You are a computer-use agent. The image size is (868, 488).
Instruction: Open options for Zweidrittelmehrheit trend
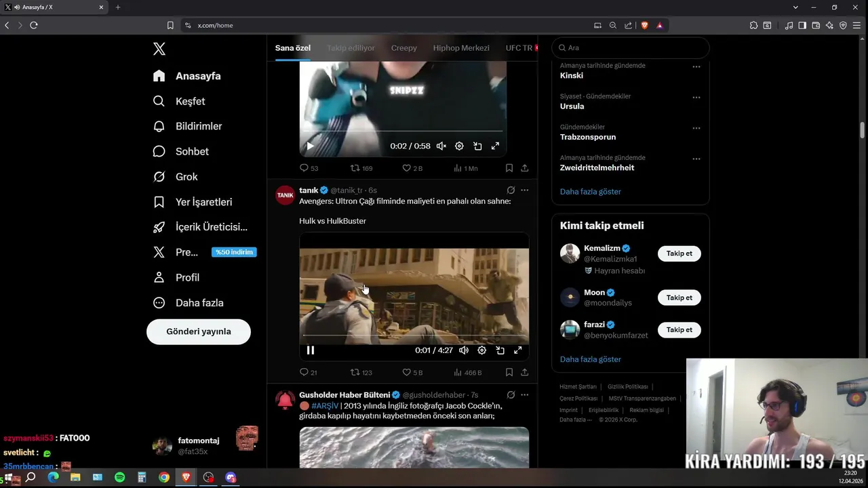[x=696, y=159]
